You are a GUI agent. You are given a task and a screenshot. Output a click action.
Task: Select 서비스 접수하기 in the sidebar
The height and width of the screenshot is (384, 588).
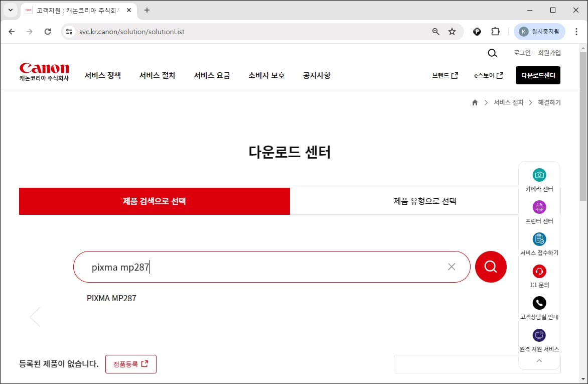539,239
